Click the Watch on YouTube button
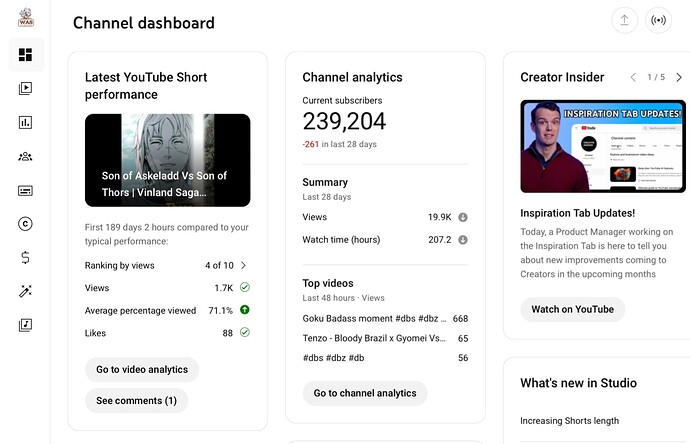This screenshot has height=444, width=690. pos(572,309)
